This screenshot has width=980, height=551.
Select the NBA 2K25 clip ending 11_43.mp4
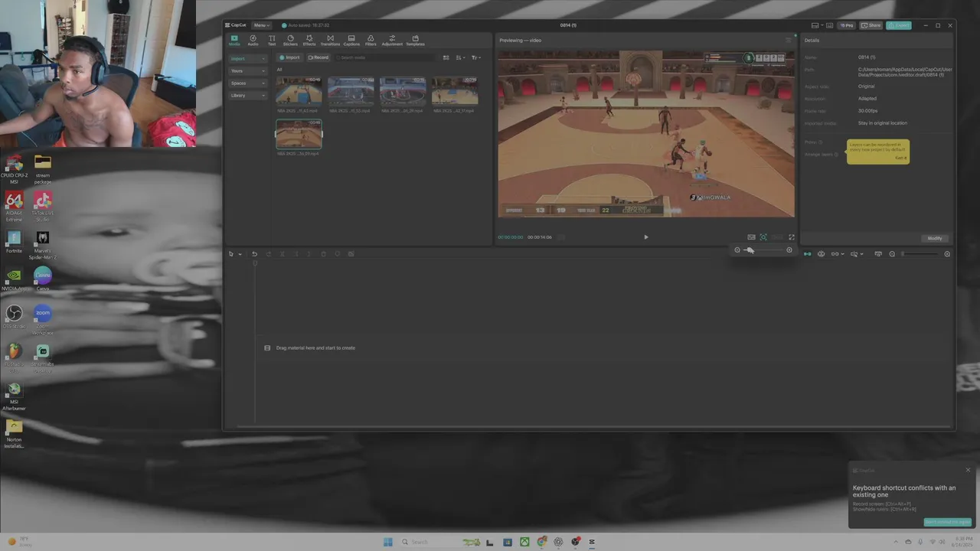coord(299,90)
